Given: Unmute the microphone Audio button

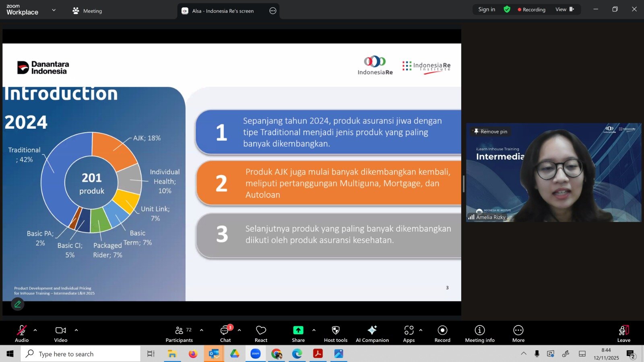Looking at the screenshot, I should pyautogui.click(x=22, y=333).
